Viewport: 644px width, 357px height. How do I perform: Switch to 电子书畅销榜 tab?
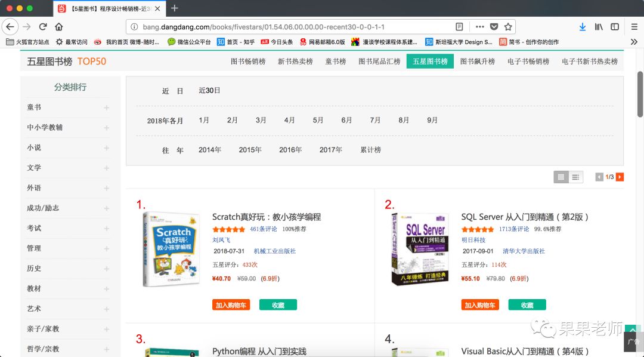pos(528,61)
